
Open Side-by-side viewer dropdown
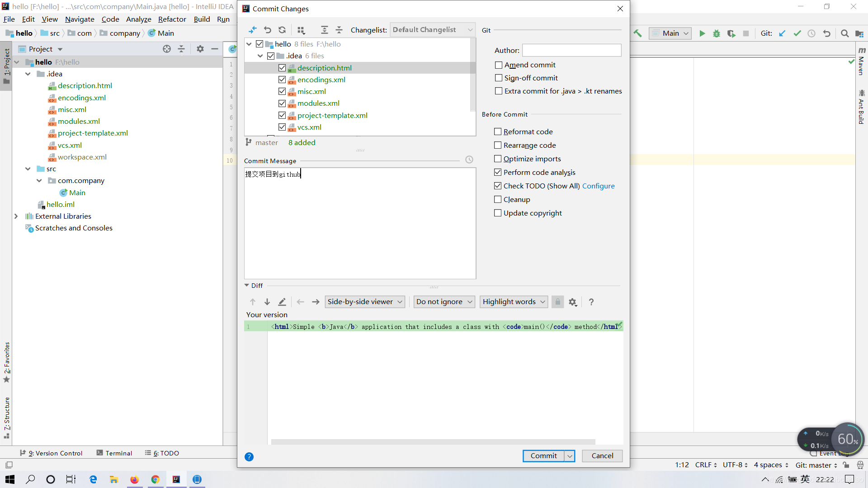pos(364,302)
